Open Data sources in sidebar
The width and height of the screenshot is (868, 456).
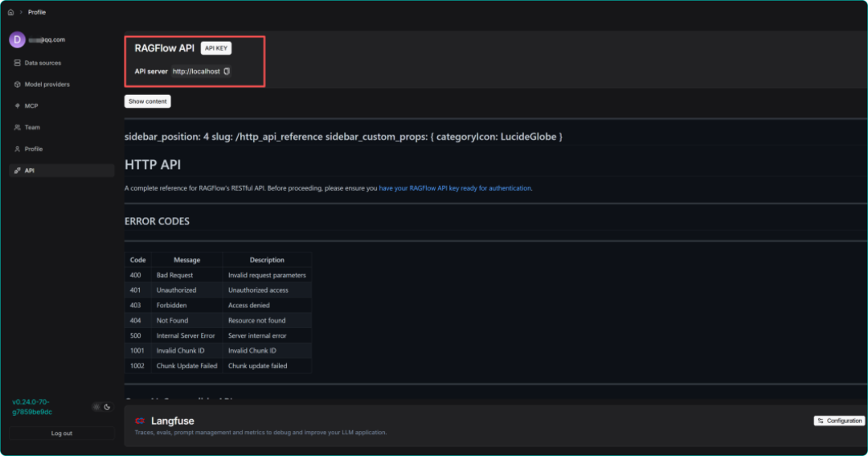pos(61,64)
